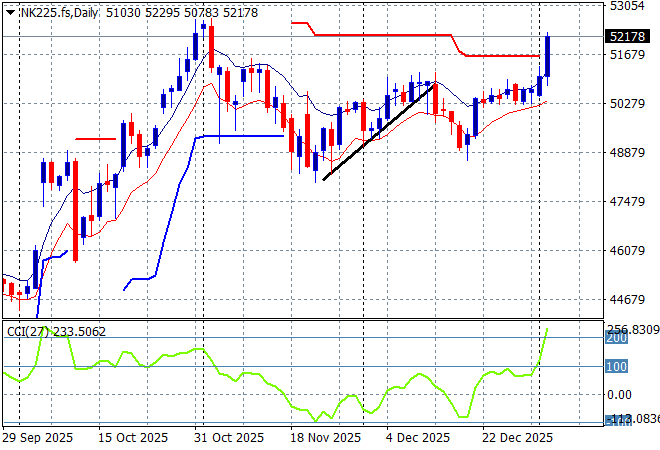Select the black diagonal trendline on the chart

click(378, 133)
